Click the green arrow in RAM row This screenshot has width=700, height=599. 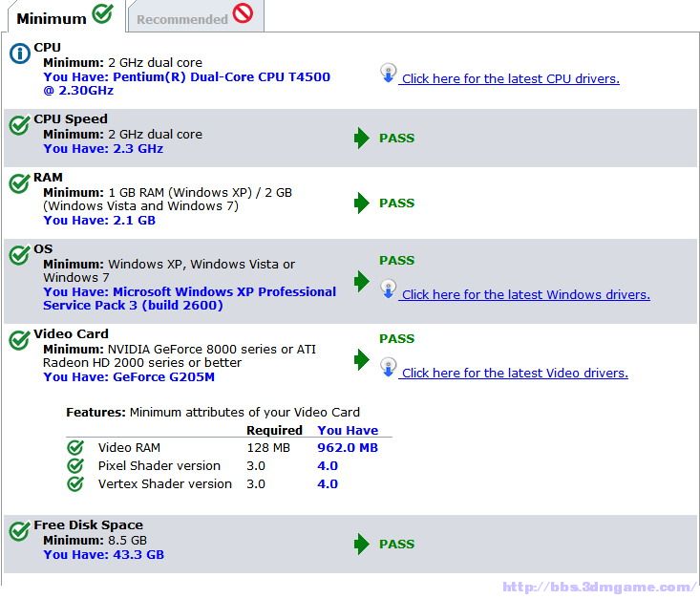[361, 203]
